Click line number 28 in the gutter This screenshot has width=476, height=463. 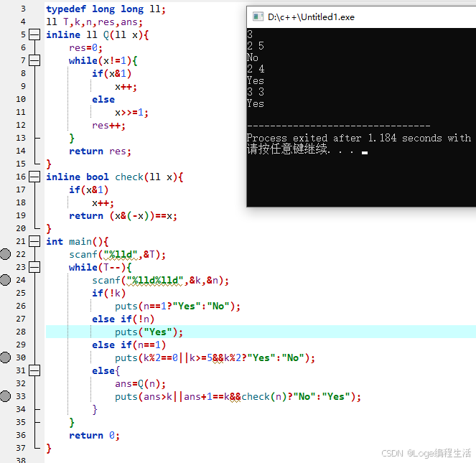(21, 332)
